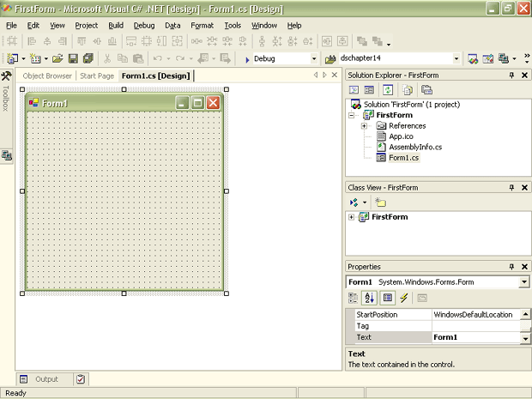Toggle auto-hide pin on Solution Explorer
The image size is (532, 399).
[511, 76]
